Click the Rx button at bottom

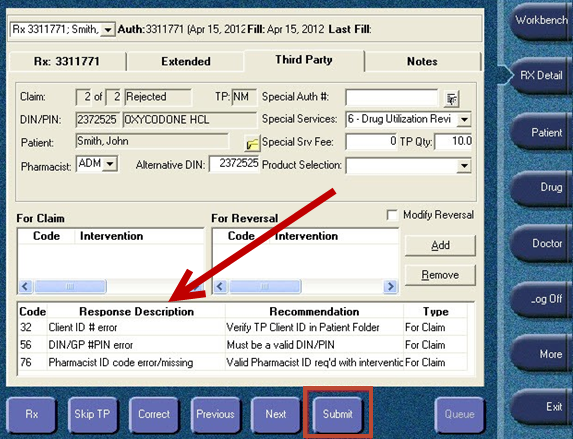[x=31, y=414]
